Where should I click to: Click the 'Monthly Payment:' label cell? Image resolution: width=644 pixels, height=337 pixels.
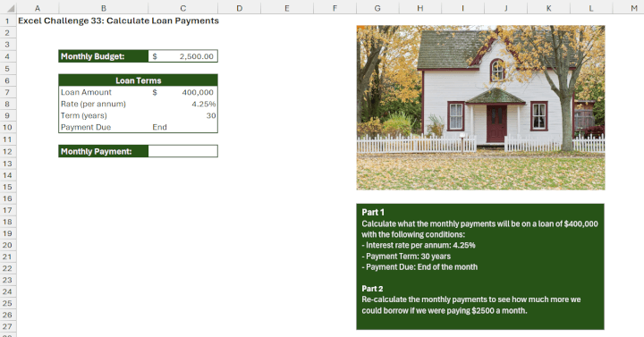pyautogui.click(x=104, y=151)
